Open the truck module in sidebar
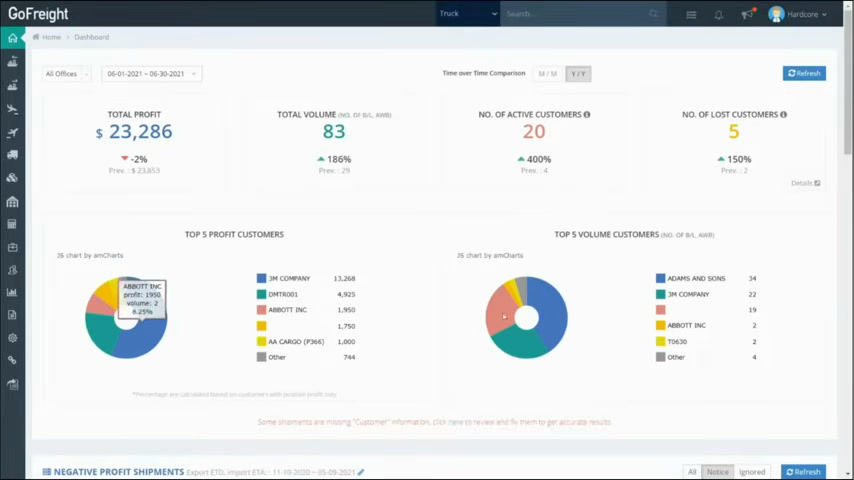The width and height of the screenshot is (854, 480). 12,155
